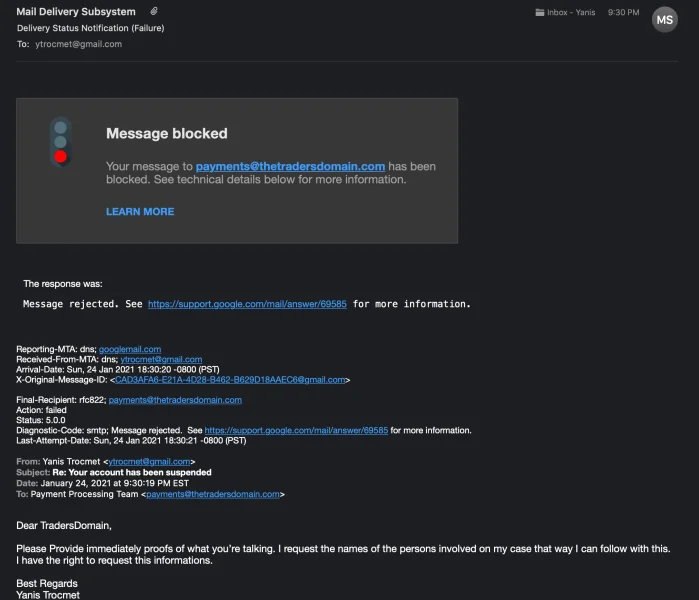Click the Message blocked heading
The image size is (699, 600).
click(167, 133)
